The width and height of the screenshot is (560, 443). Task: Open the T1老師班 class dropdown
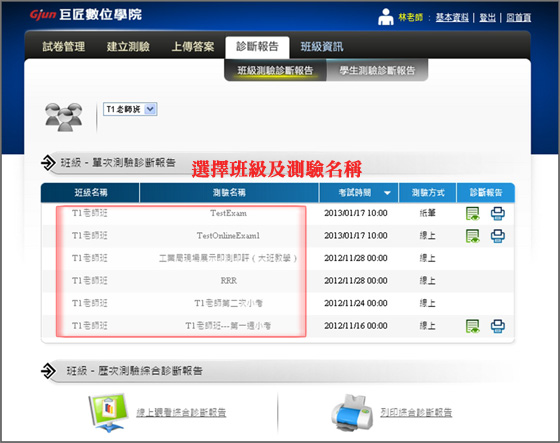[x=130, y=109]
